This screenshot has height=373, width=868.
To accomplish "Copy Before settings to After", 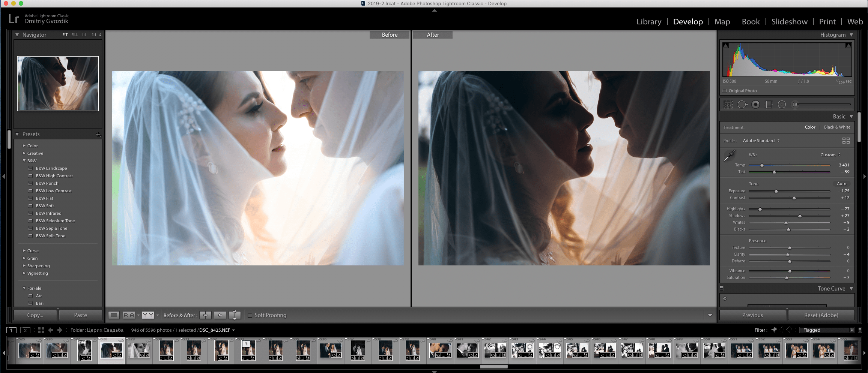I will 205,315.
